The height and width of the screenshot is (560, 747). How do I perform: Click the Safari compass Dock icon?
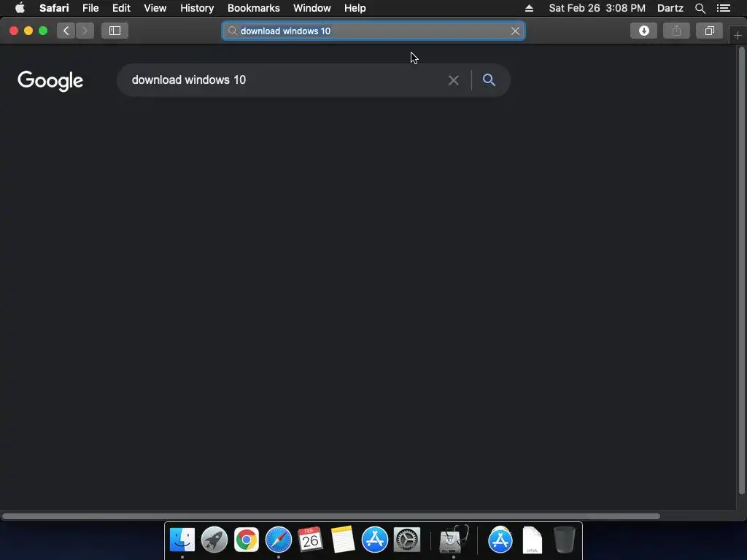tap(278, 540)
